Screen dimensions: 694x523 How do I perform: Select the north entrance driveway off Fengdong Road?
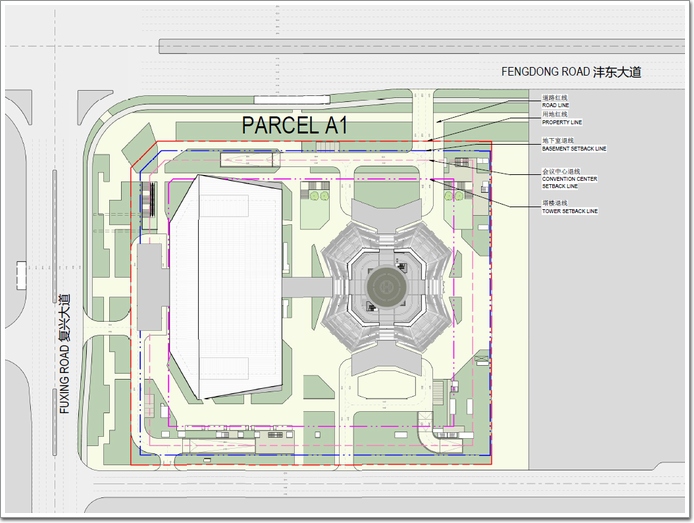click(422, 118)
